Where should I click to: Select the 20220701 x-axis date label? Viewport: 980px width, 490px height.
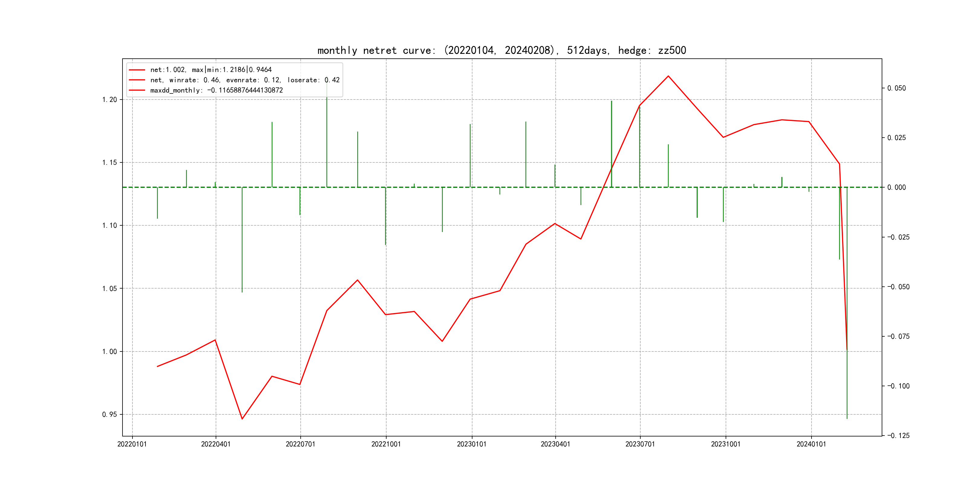coord(300,444)
